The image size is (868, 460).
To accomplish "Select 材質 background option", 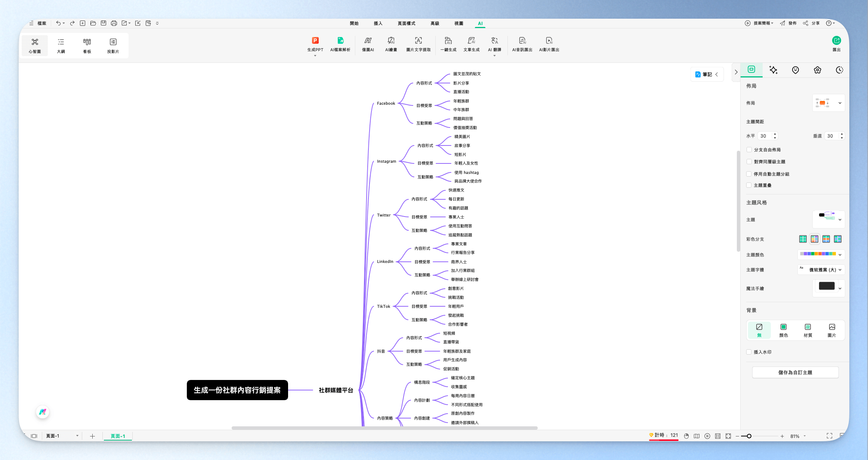I will [x=808, y=330].
